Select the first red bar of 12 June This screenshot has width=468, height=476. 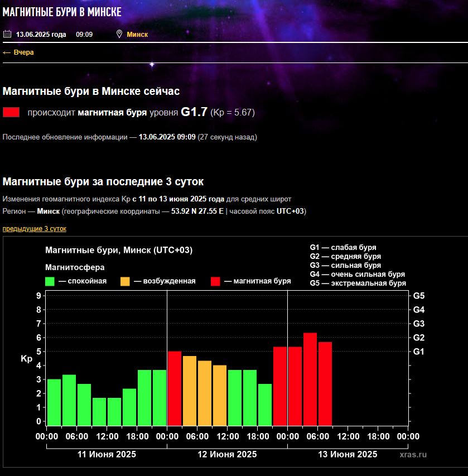(x=175, y=388)
